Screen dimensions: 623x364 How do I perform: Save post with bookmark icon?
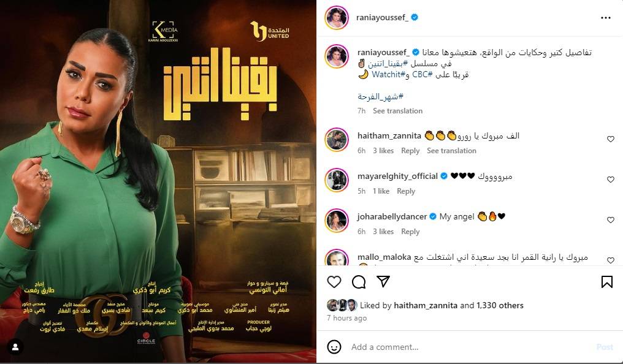[x=606, y=282]
